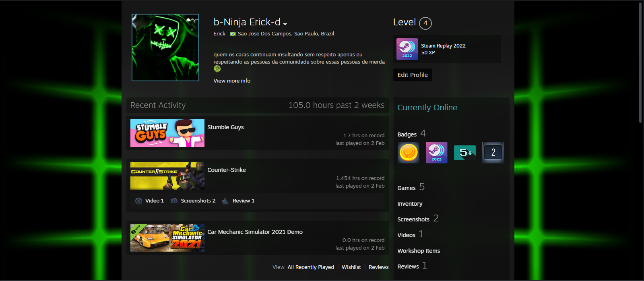Click the years of service 2 badge
Screen dimensions: 644x281
click(x=493, y=153)
